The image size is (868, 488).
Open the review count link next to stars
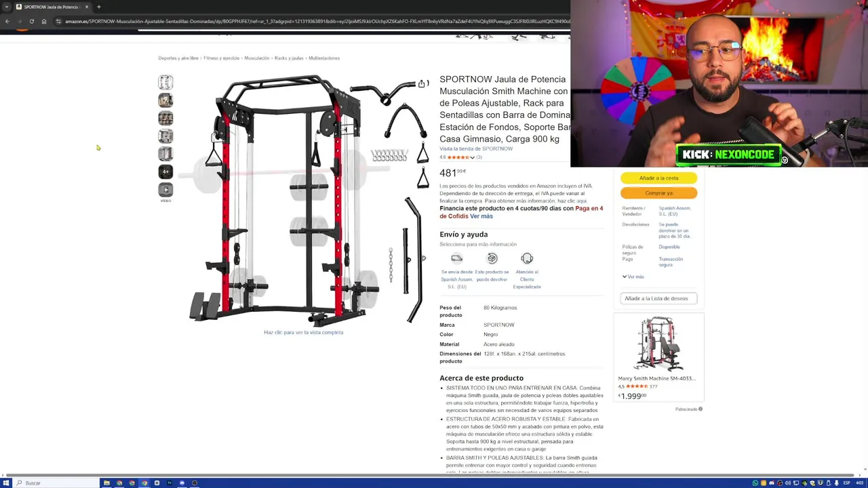479,157
